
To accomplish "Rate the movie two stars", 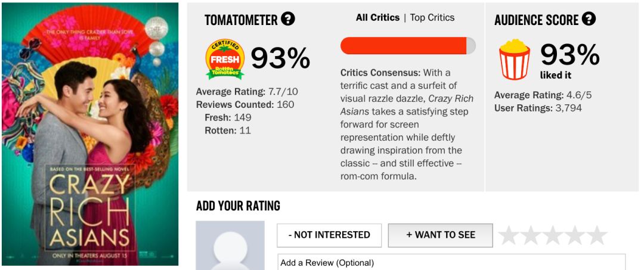I will pos(531,235).
